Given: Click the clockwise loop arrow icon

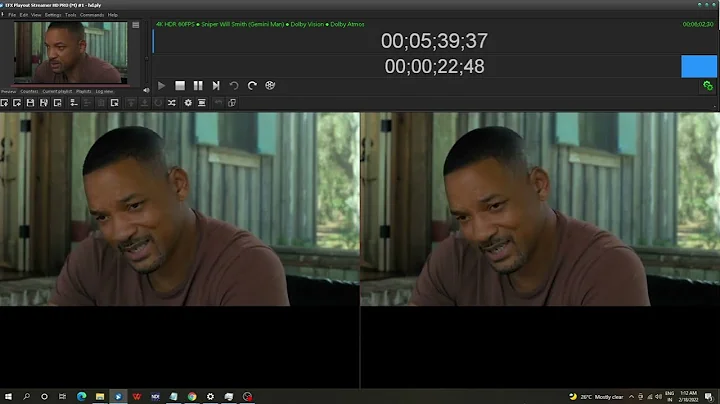Looking at the screenshot, I should click(252, 85).
